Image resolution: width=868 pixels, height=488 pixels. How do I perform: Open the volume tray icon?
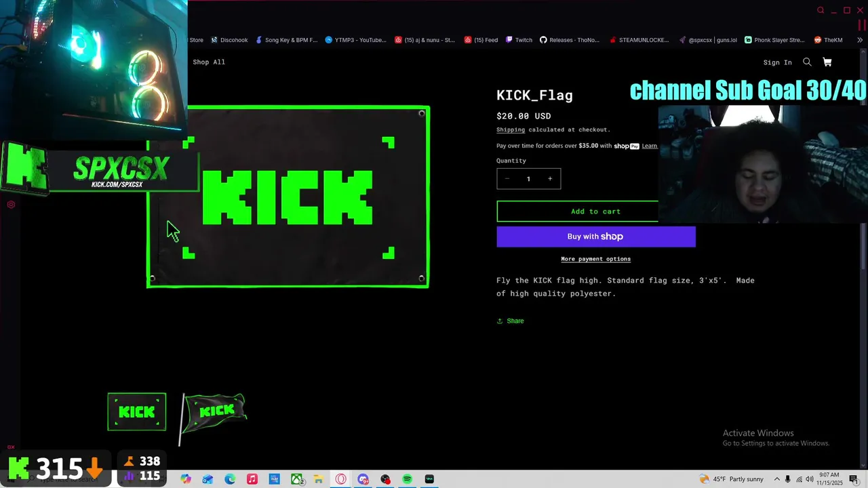pos(809,479)
